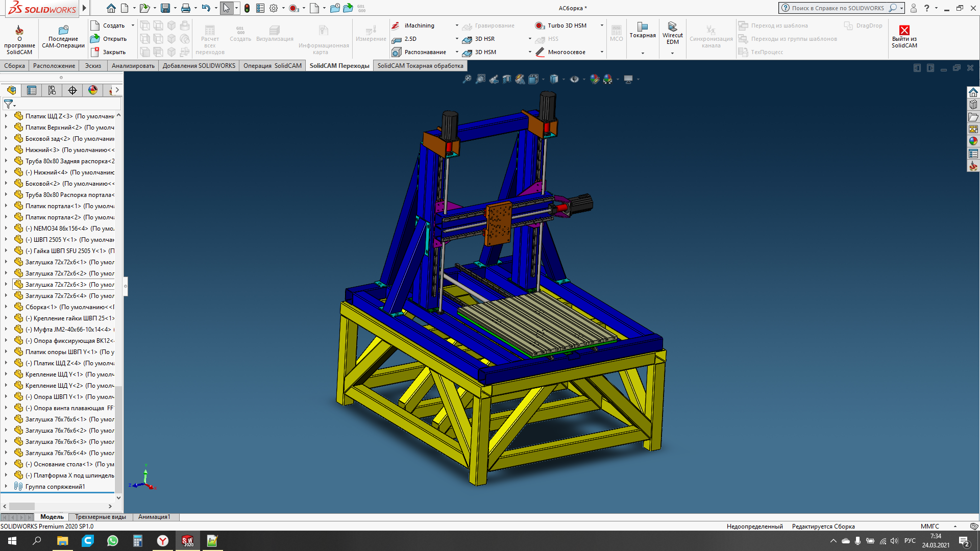The image size is (980, 551).
Task: Click Previous View icon in viewport toolbar
Action: click(x=494, y=79)
